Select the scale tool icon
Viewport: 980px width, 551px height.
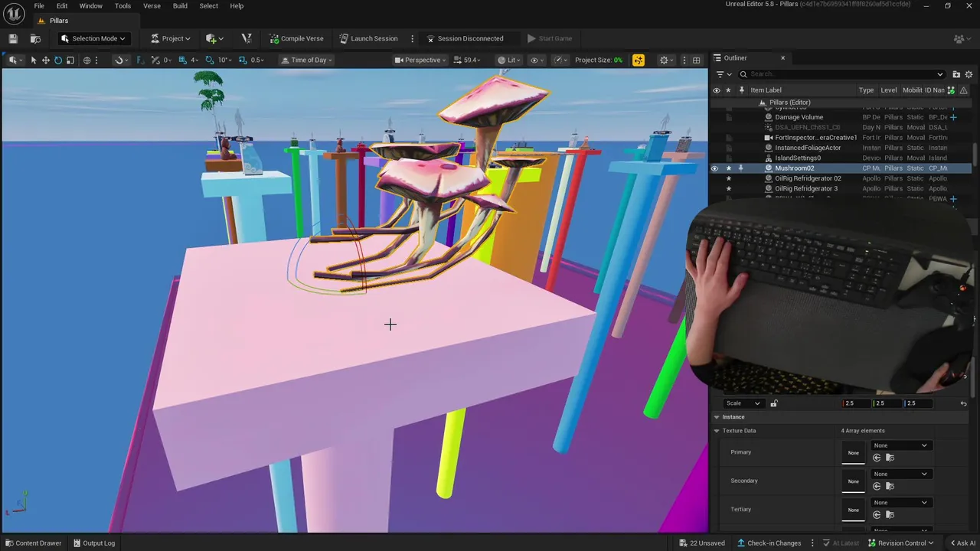(70, 60)
